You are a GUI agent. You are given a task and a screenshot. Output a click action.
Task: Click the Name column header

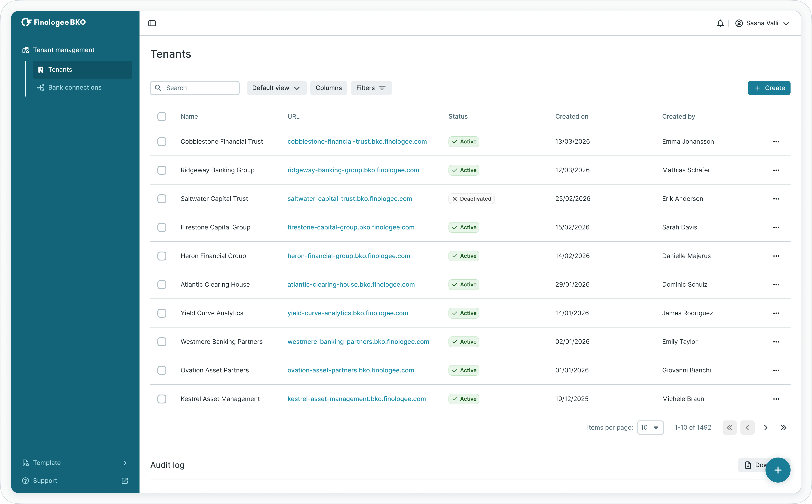pyautogui.click(x=189, y=117)
